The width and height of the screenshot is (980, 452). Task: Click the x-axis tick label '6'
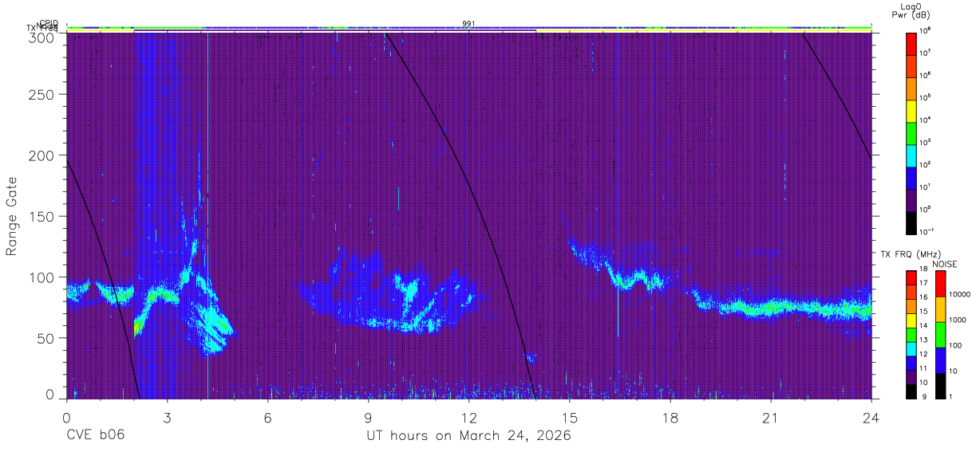point(267,417)
